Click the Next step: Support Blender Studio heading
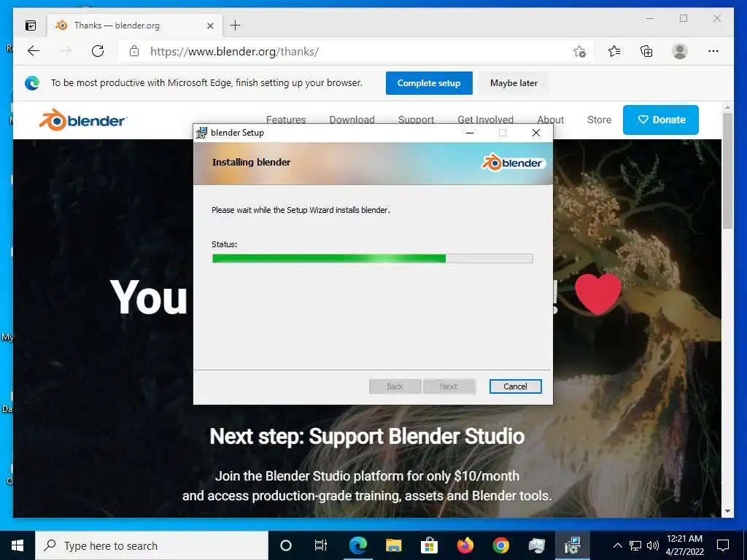 pos(367,436)
